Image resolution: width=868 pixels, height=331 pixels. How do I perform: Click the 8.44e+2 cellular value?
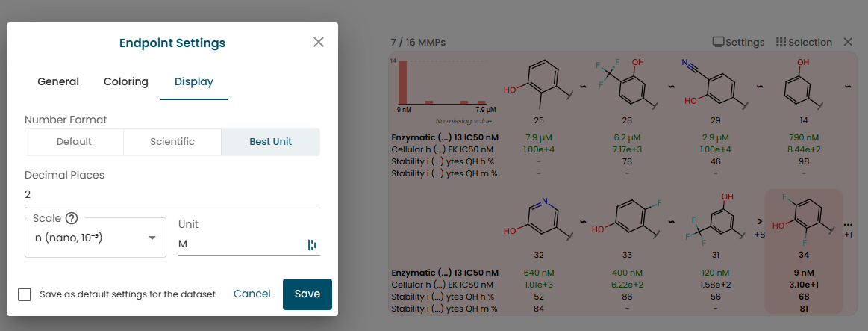pyautogui.click(x=804, y=149)
